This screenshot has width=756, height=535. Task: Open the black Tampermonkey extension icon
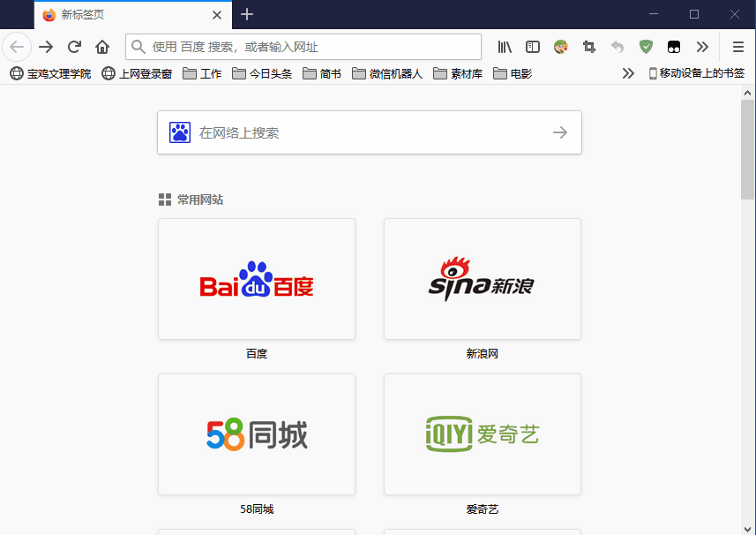(674, 47)
